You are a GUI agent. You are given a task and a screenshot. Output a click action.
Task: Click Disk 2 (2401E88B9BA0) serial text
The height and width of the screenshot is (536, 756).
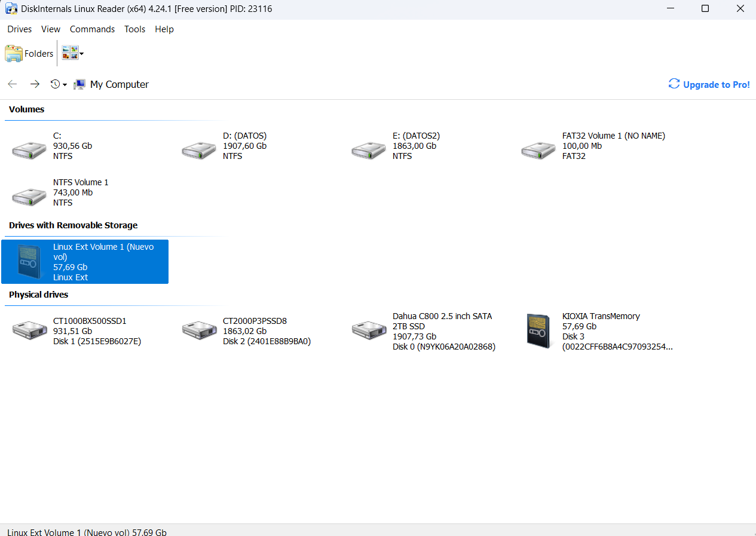267,341
